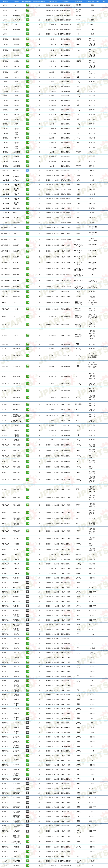Viewport: 108px width, 868px height.
Task: Click the fuel icon in Sandero K7M 800 row
Action: [x=28, y=166]
